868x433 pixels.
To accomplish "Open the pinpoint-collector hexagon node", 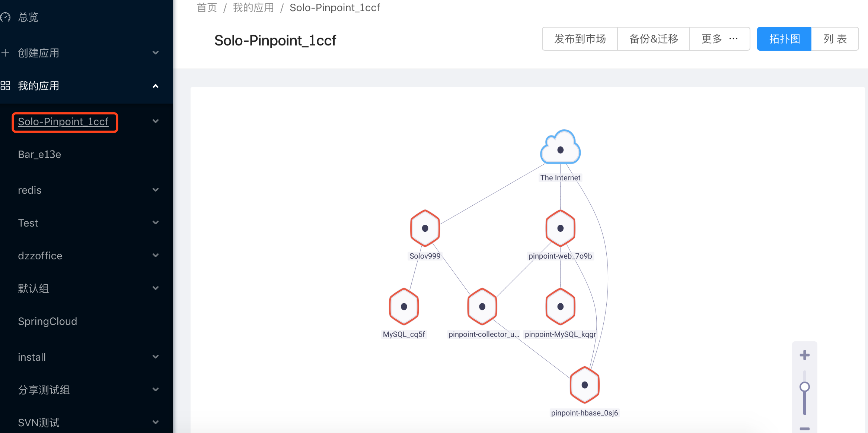I will click(482, 306).
